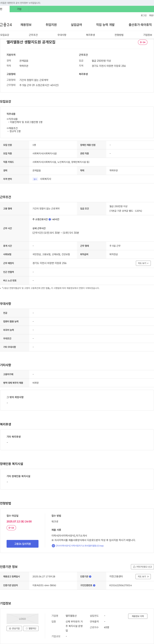Click the 로그인 link
154x644 pixels.
[x=144, y=16]
